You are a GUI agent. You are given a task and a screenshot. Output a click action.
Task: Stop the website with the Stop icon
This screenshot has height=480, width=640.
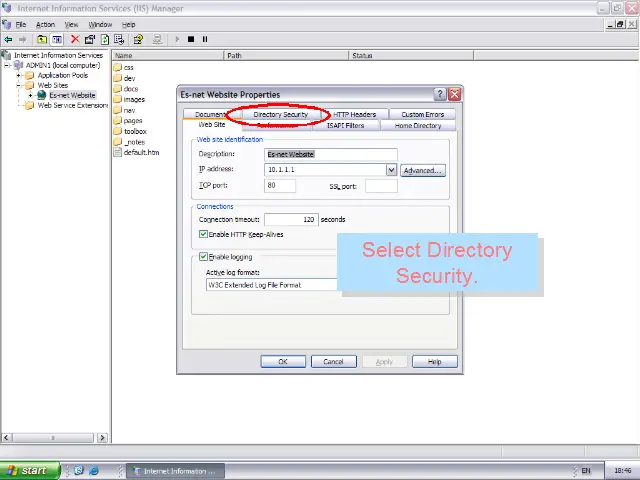(191, 39)
